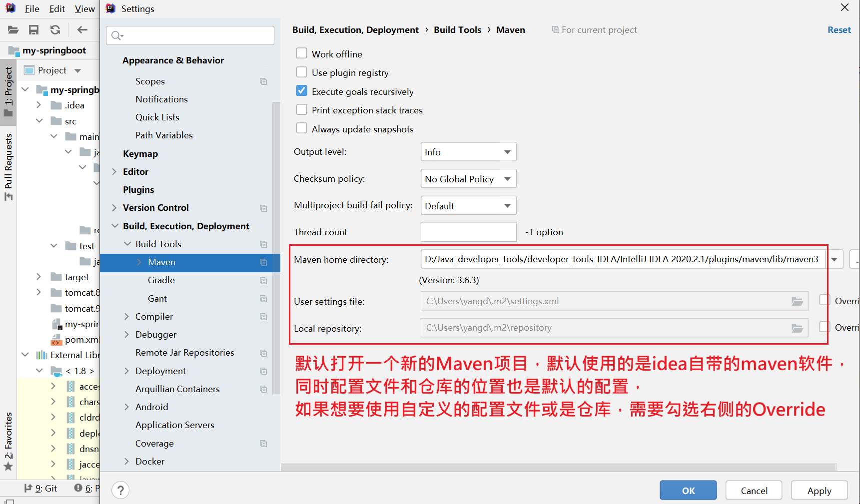Click the Save All toolbar icon
This screenshot has height=504, width=860.
tap(33, 30)
